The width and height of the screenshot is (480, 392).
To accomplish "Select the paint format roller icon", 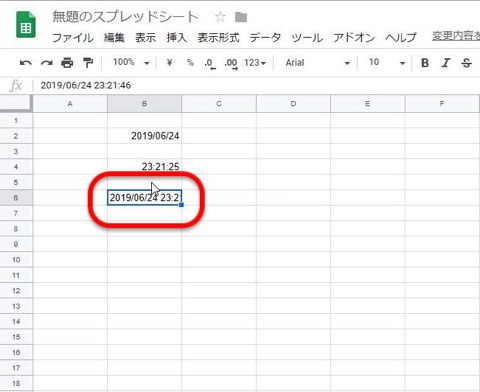I will pos(88,63).
